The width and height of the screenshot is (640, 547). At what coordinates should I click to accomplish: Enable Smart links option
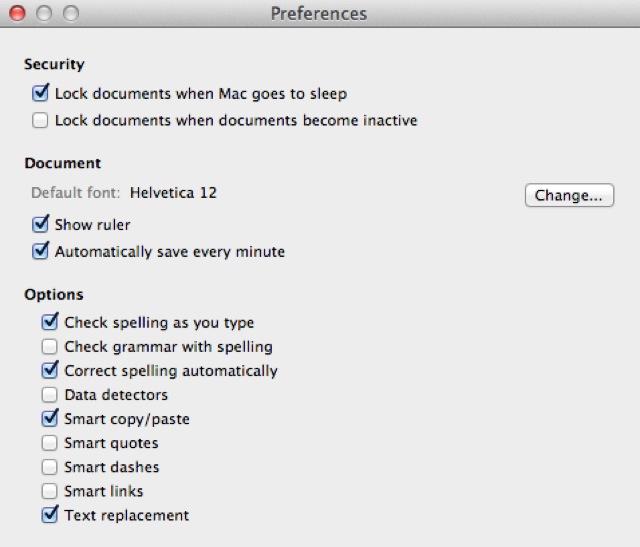coord(50,491)
